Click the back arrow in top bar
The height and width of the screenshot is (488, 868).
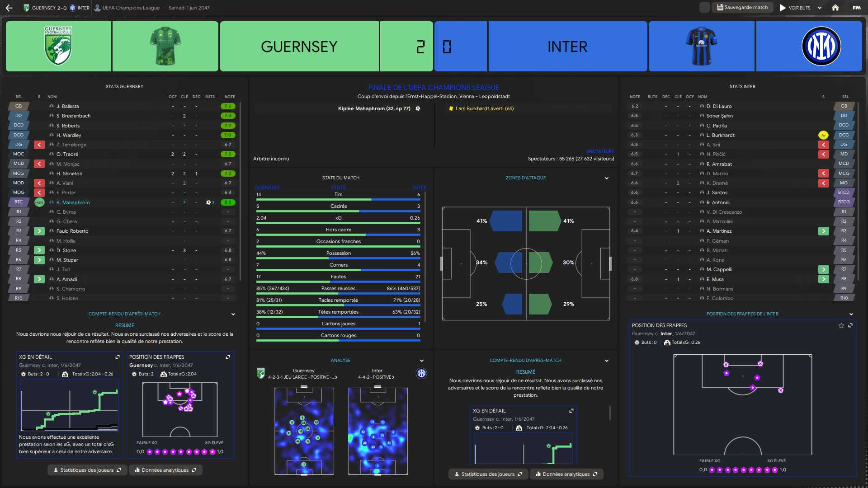(9, 8)
